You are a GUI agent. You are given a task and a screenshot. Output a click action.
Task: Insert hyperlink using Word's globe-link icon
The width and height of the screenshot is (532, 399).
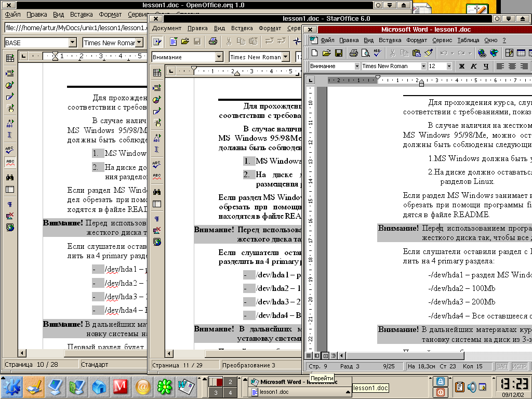(x=482, y=53)
